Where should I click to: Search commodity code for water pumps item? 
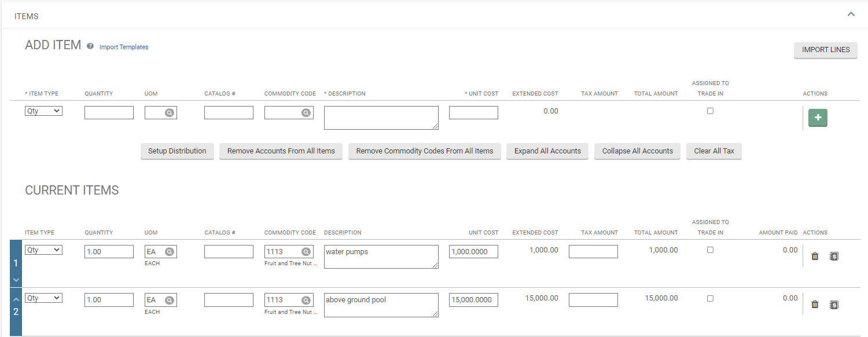click(x=306, y=252)
